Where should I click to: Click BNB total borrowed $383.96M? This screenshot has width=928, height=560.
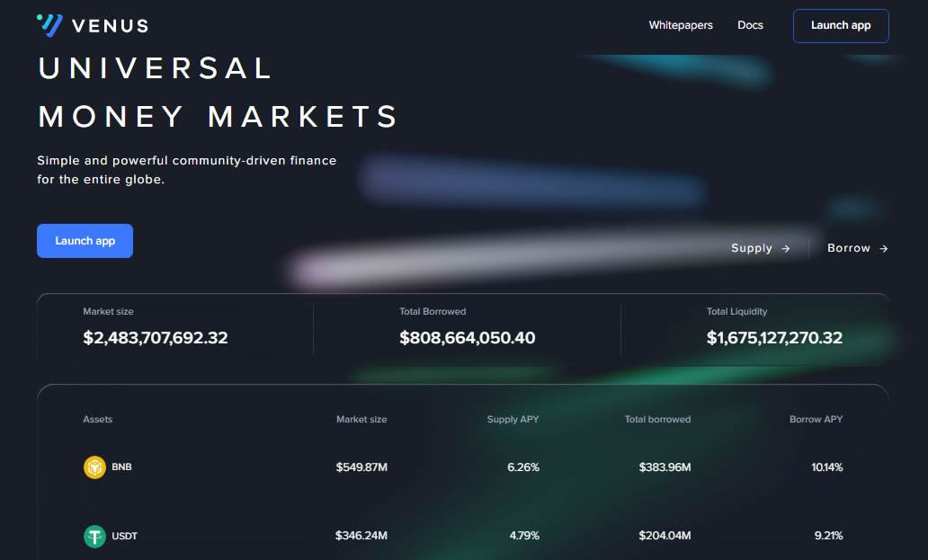click(x=665, y=467)
